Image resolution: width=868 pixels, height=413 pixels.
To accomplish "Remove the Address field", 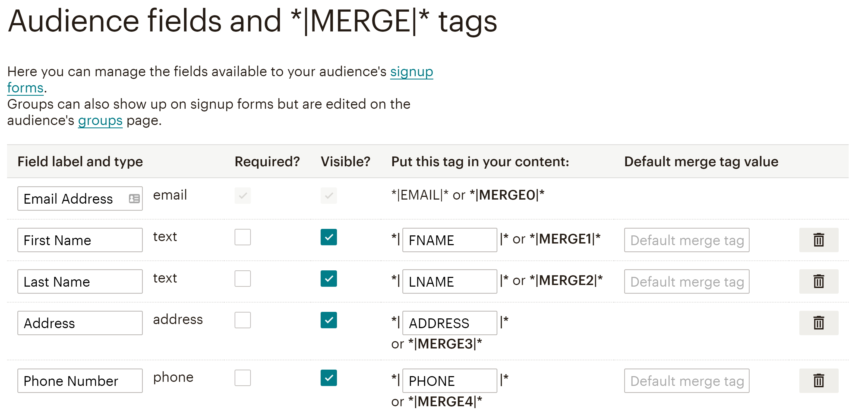I will [x=819, y=323].
